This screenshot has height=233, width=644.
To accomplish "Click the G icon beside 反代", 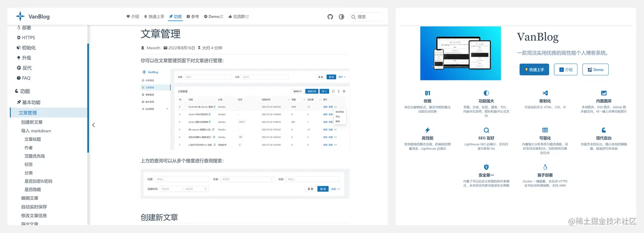I will point(18,68).
